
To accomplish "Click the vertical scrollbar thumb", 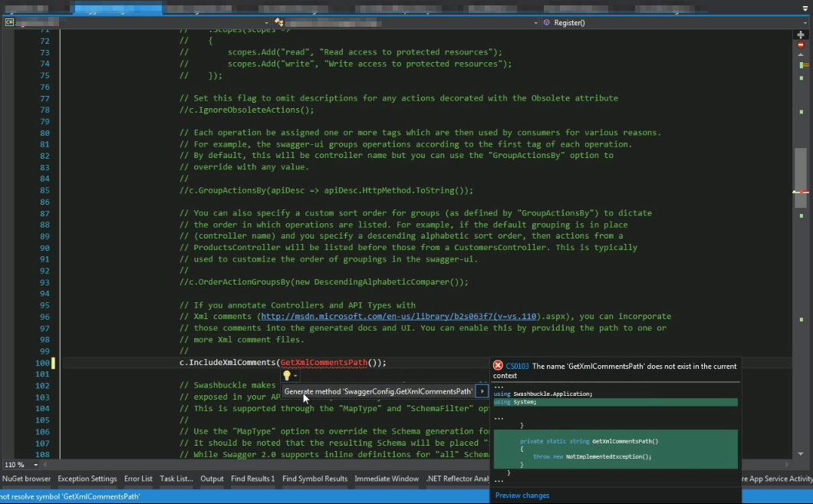I will point(801,178).
